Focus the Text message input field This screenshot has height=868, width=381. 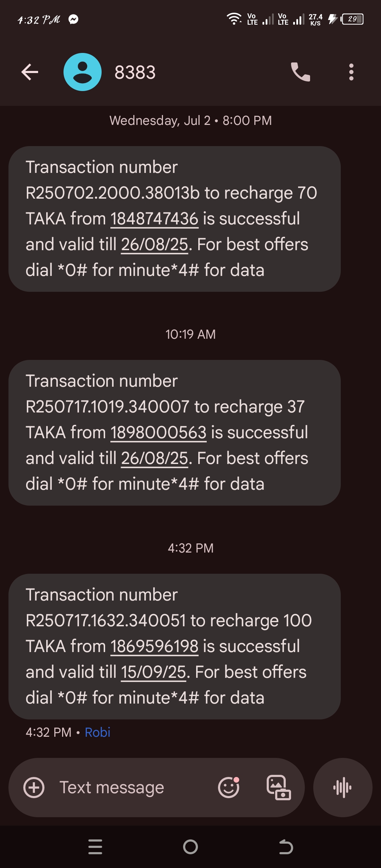pyautogui.click(x=134, y=788)
